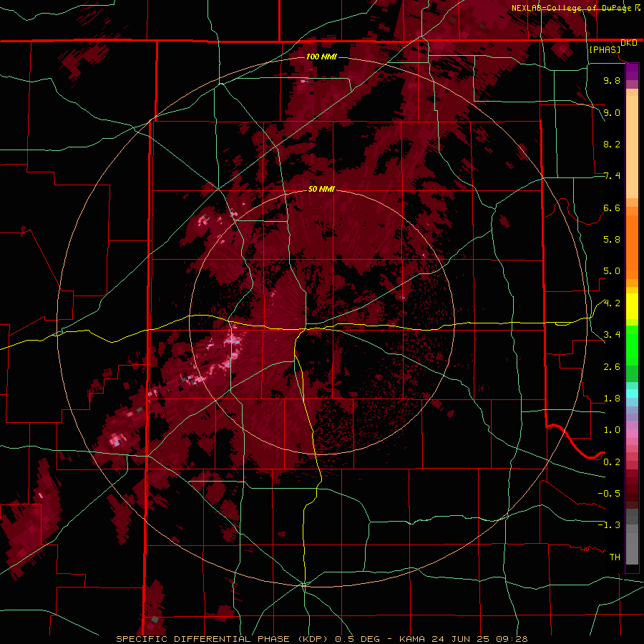Pick the yellow segment of the color bar
This screenshot has height=644, width=644.
[632, 306]
